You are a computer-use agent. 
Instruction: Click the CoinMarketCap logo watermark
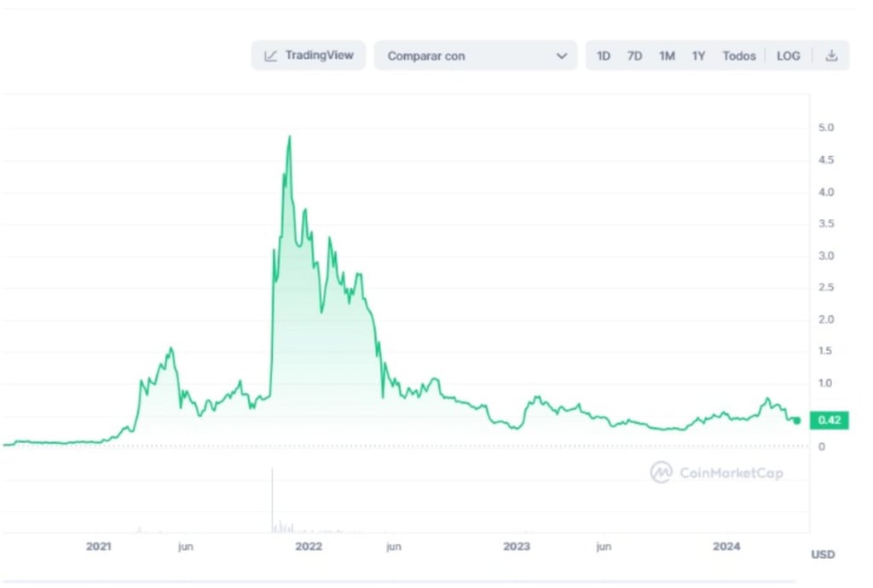[716, 473]
